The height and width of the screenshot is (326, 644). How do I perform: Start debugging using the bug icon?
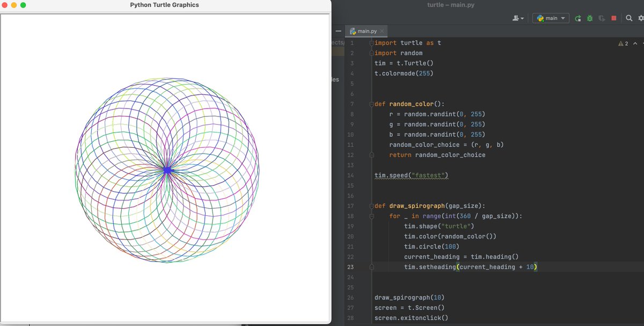pos(589,18)
